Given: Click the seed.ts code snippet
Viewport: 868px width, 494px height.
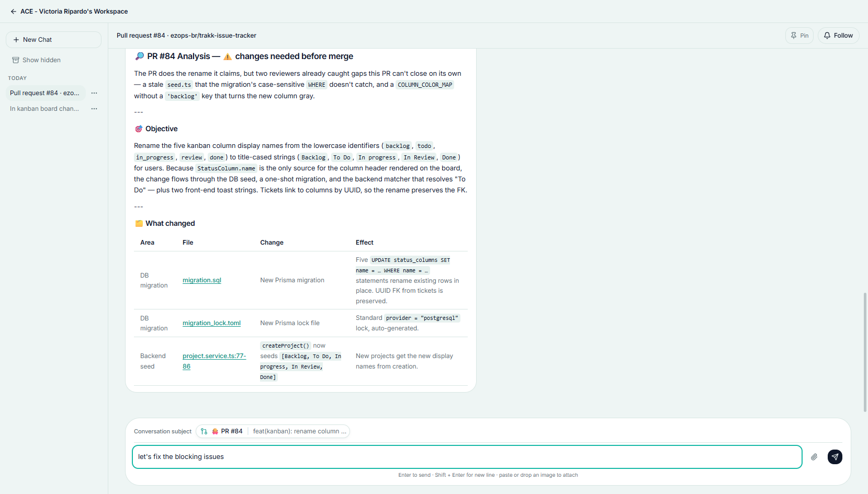Looking at the screenshot, I should tap(179, 85).
